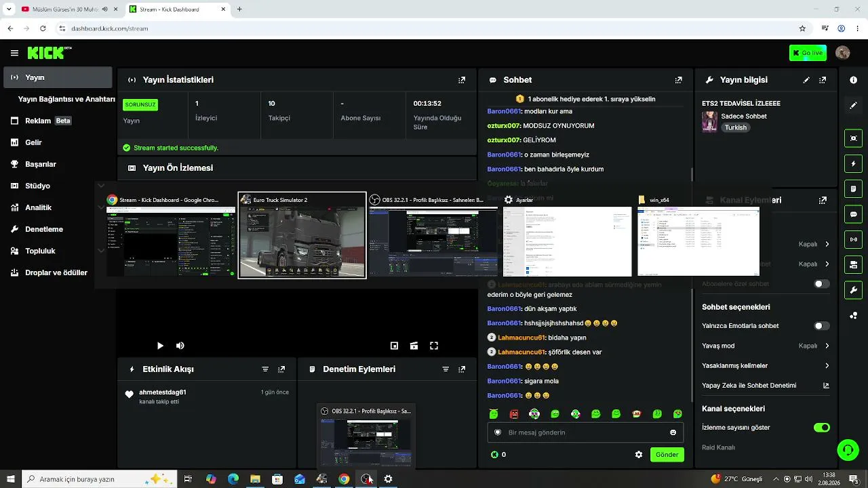
Task: Open Başarılar in sidebar
Action: pyautogui.click(x=58, y=164)
